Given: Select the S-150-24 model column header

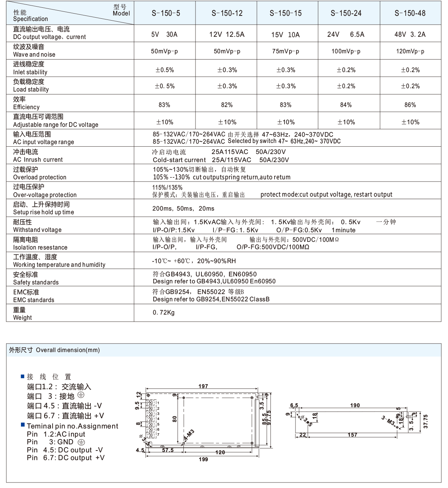Looking at the screenshot, I should [346, 13].
